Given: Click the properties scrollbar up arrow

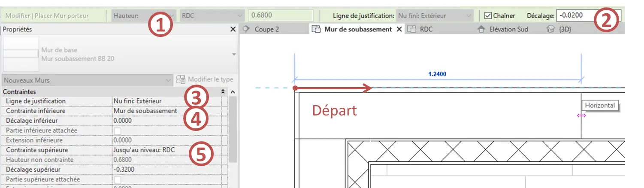Looking at the screenshot, I should coord(233,92).
